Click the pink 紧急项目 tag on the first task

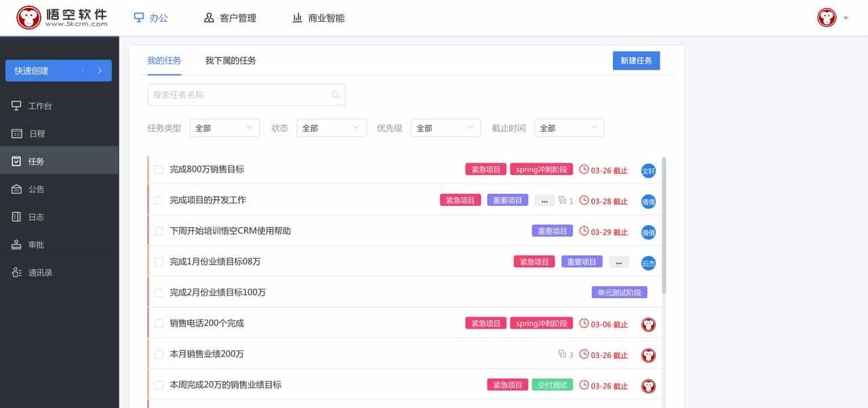click(x=485, y=169)
